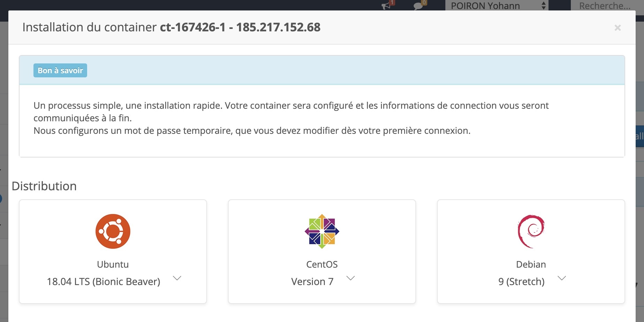
Task: Expand the CentOS version chevron
Action: coord(351,278)
